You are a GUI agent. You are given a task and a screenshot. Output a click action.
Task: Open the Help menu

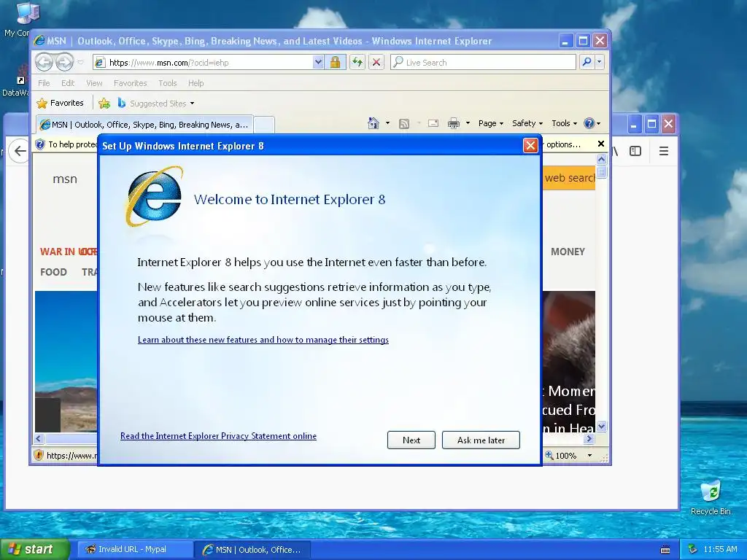tap(196, 83)
